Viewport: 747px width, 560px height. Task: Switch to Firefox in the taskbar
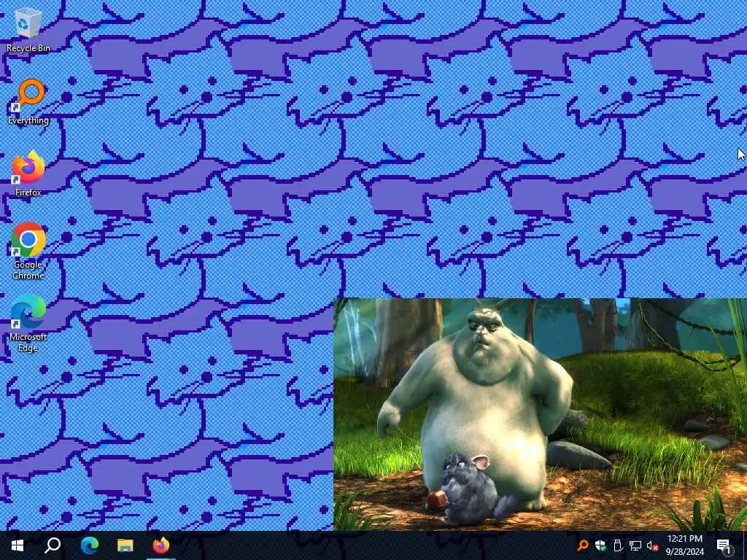(161, 545)
